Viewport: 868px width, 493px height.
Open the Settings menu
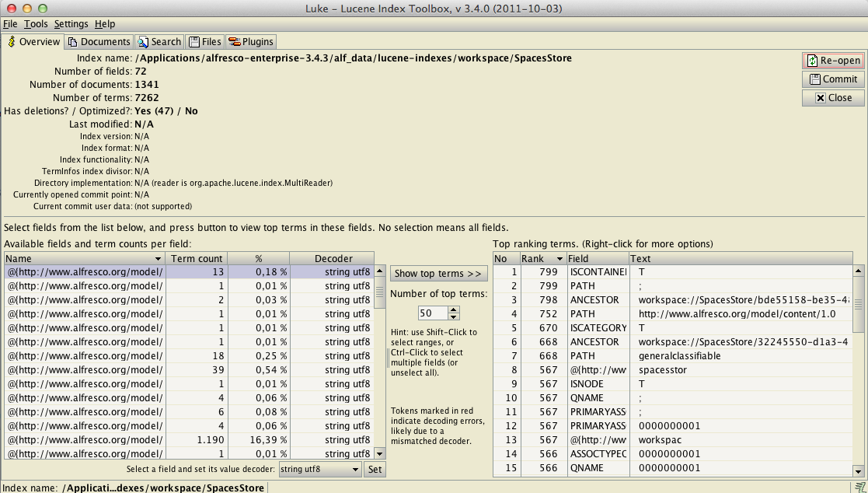[x=71, y=24]
